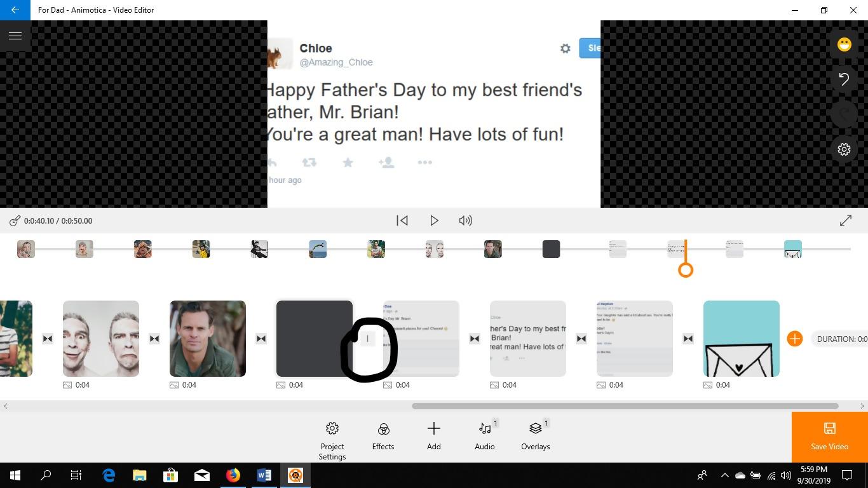
Task: Switch to Firefox on the taskbar
Action: pyautogui.click(x=233, y=475)
